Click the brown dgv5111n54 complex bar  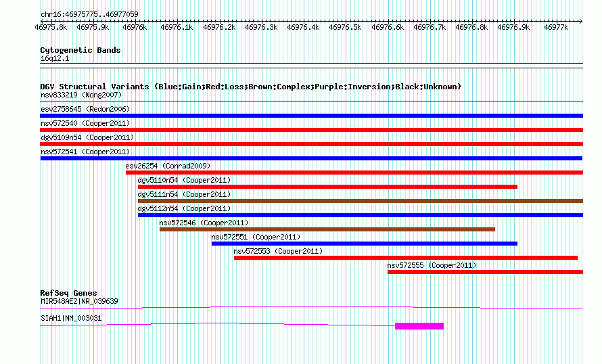tap(361, 201)
